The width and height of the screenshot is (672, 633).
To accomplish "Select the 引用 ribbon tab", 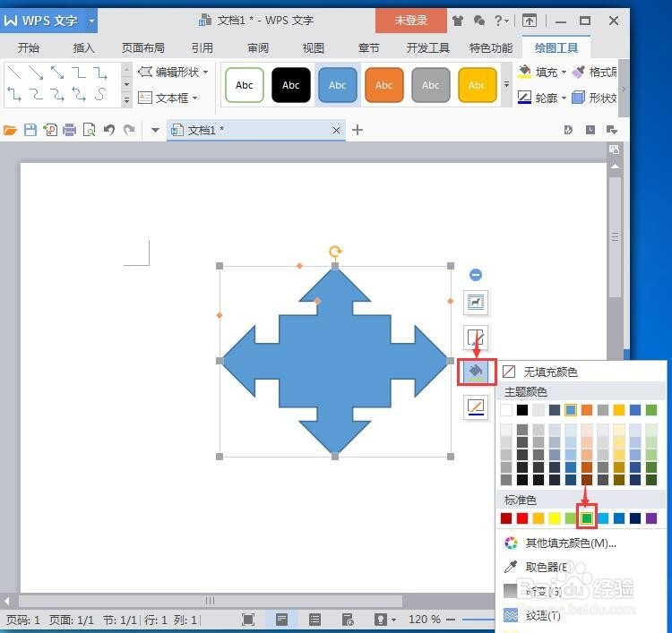I will click(x=202, y=48).
